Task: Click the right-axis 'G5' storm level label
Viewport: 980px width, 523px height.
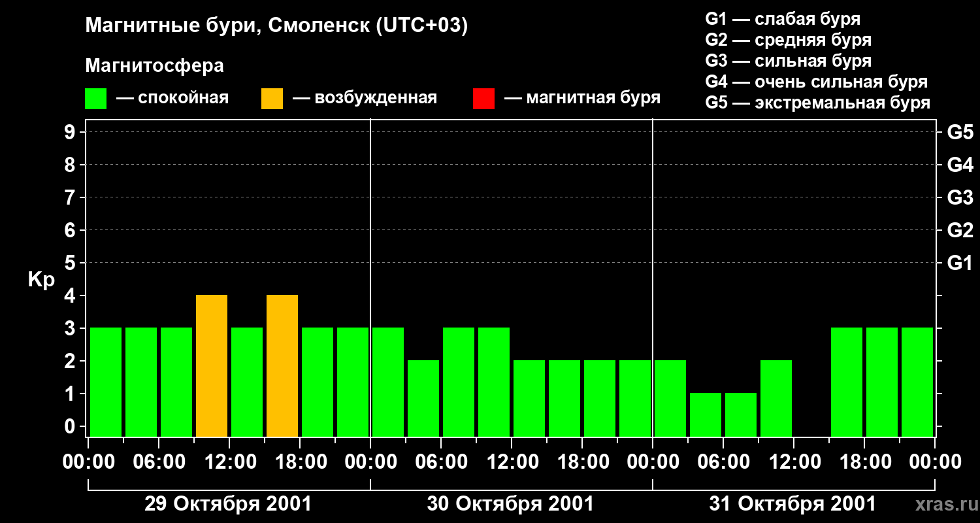Action: tap(960, 132)
